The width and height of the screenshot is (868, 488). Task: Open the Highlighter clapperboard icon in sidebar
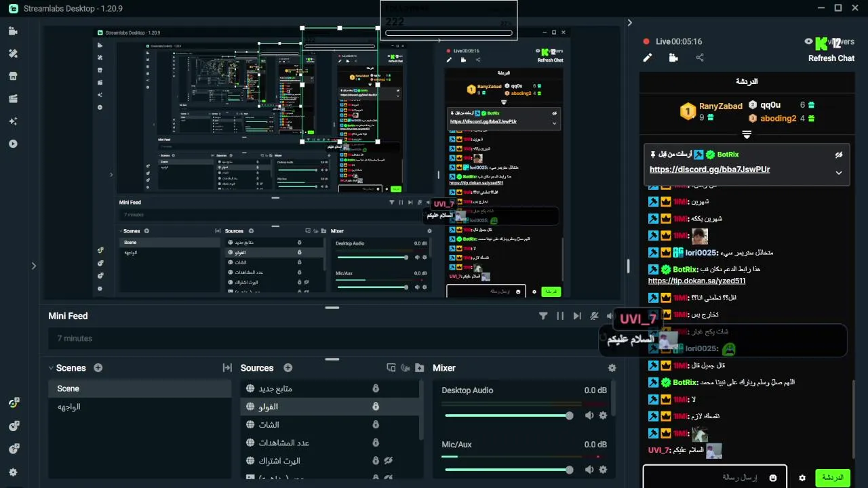coord(13,98)
